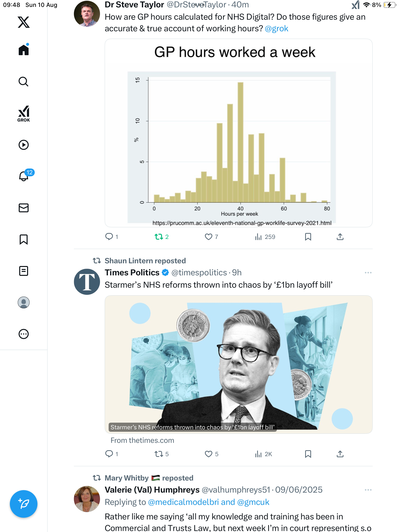Open direct messages envelope icon
399x532 pixels.
[24, 208]
